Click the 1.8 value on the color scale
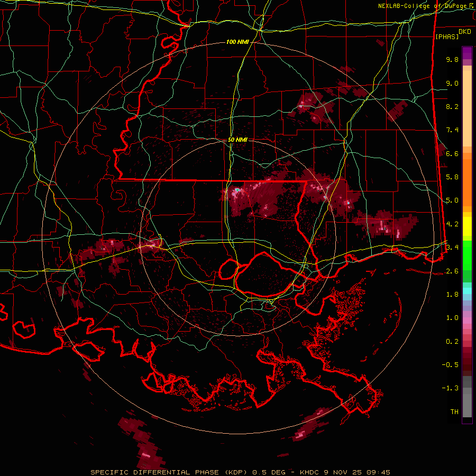The width and height of the screenshot is (476, 476). pos(452,294)
